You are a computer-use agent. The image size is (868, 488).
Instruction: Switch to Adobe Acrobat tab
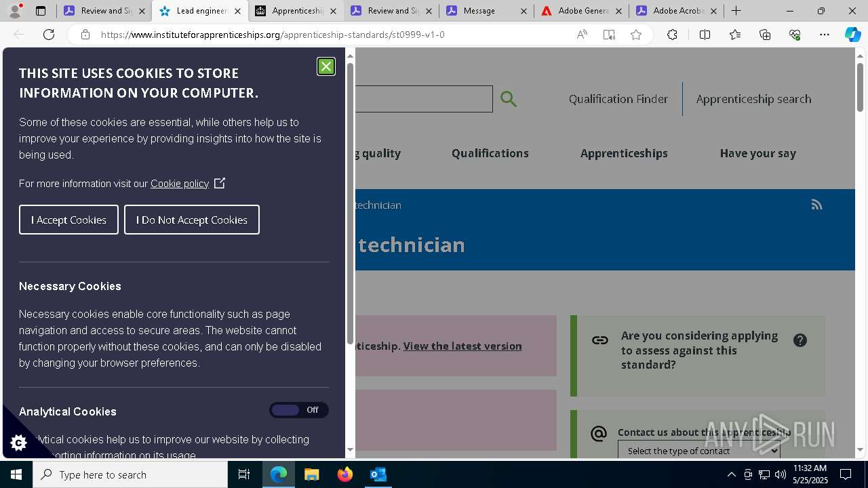pos(677,11)
